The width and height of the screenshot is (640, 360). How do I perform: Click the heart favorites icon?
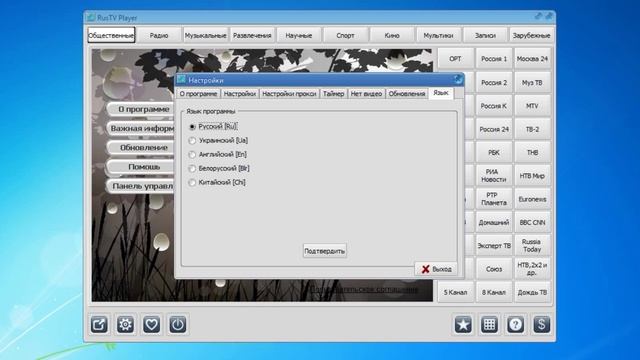pos(151,324)
